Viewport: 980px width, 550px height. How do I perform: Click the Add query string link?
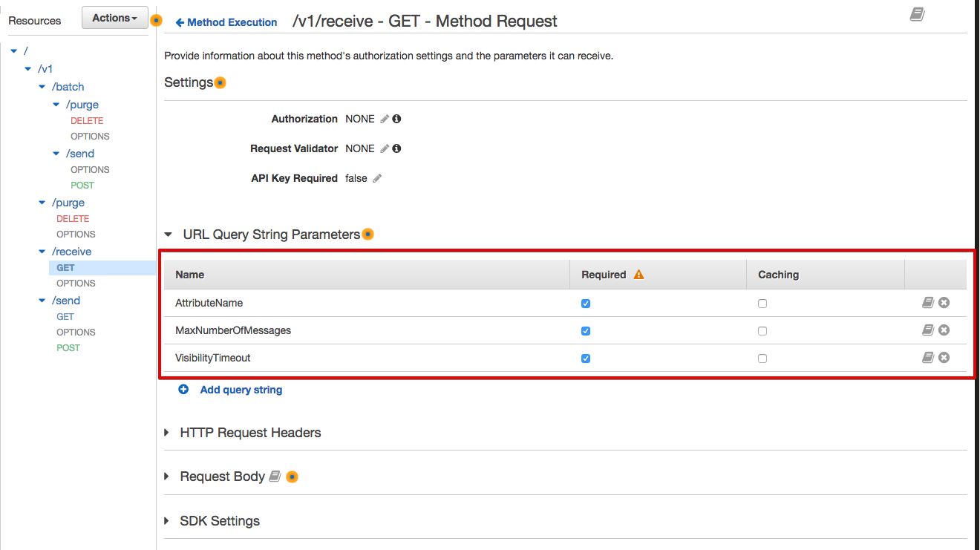pos(241,390)
